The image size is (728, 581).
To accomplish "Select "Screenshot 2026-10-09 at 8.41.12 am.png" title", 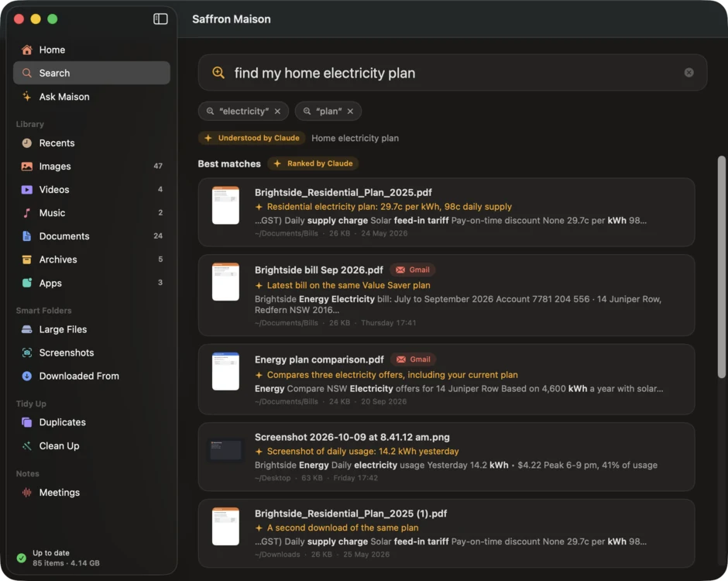I will pyautogui.click(x=352, y=437).
